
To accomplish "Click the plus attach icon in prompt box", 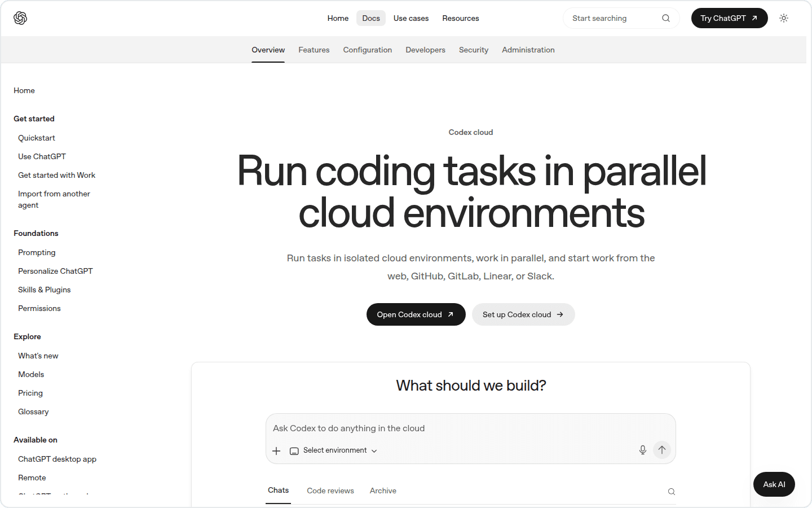I will [276, 450].
